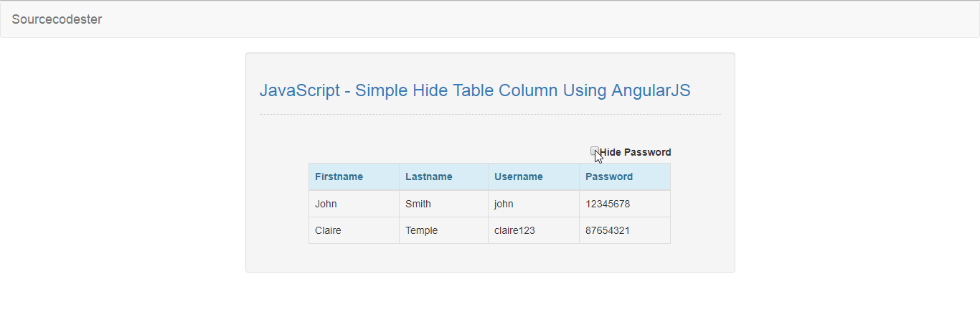Select the Lastname column header
The image size is (980, 325).
pos(444,176)
